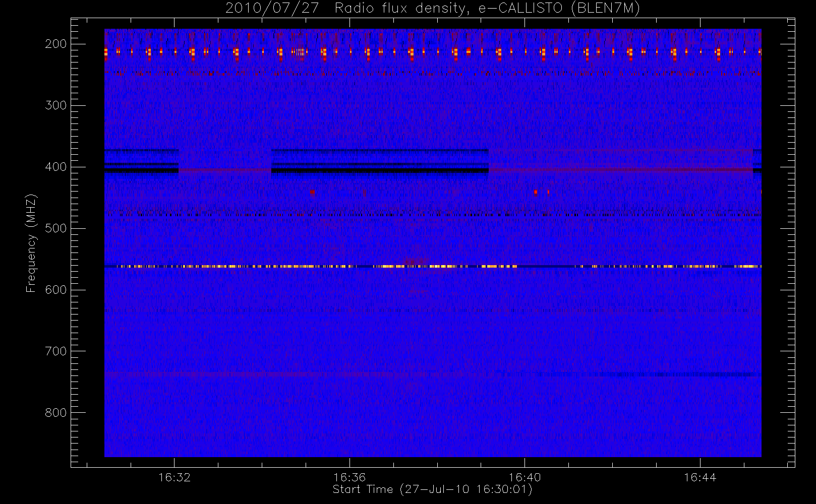This screenshot has height=504, width=816.
Task: Click the bright yellow interference line near 560 MHz
Action: coord(433,266)
